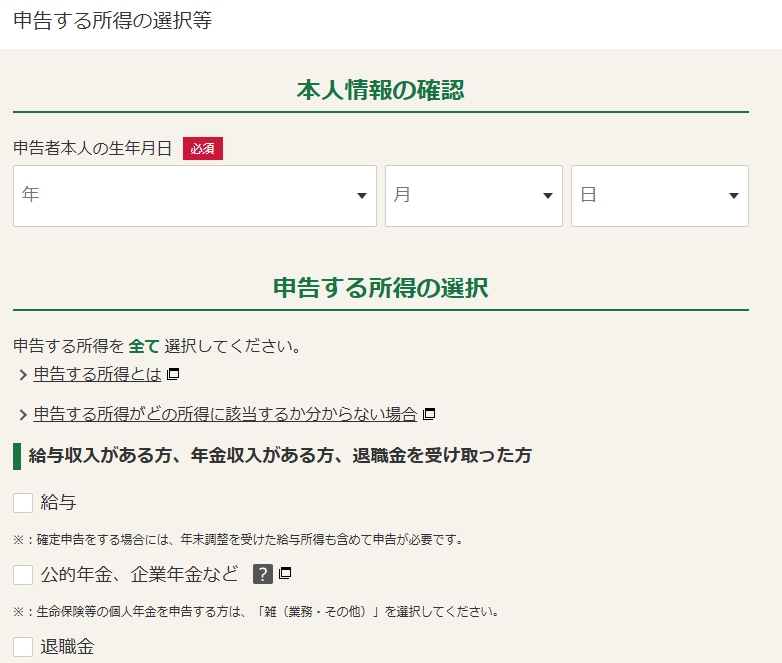This screenshot has height=663, width=782.
Task: Click the 本人情報の確認 heading
Action: coord(381,90)
